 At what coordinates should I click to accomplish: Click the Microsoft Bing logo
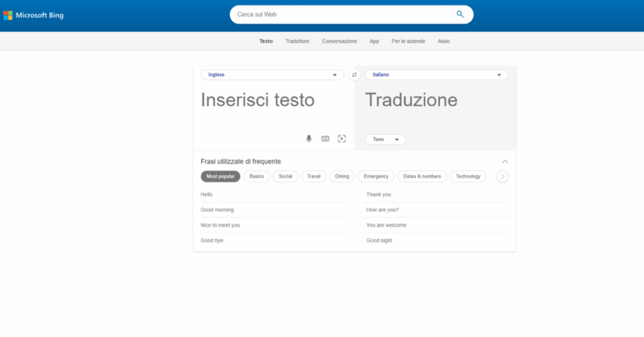(33, 15)
